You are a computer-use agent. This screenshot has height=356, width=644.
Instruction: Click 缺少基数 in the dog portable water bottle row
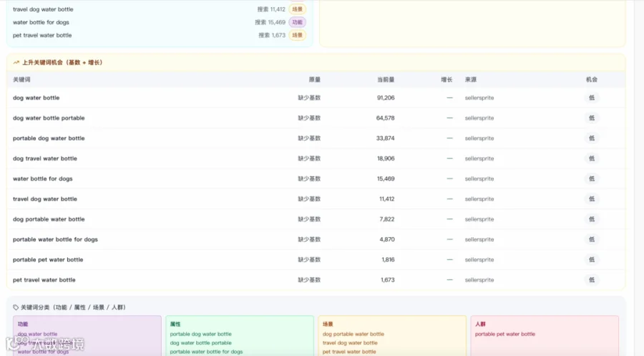[x=309, y=219]
